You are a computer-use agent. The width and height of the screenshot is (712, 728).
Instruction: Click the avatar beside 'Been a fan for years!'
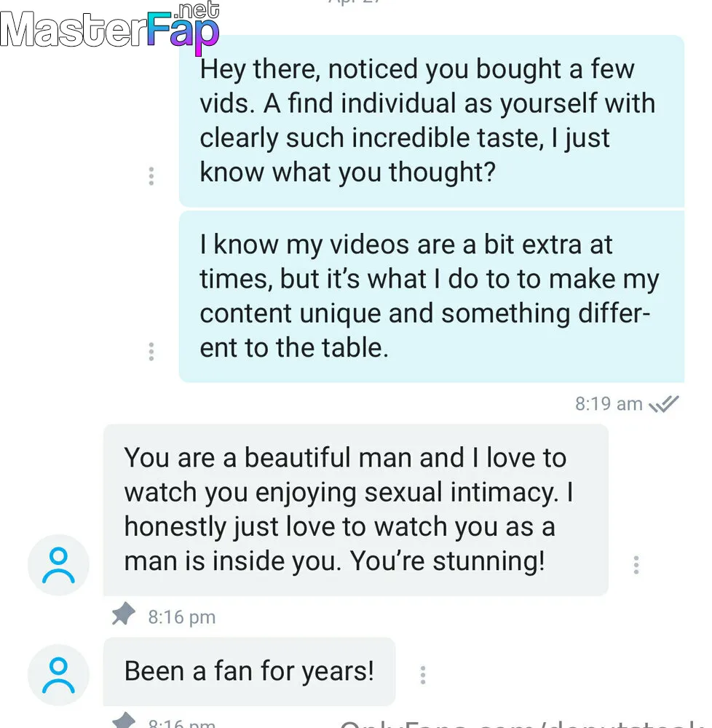pos(58,675)
